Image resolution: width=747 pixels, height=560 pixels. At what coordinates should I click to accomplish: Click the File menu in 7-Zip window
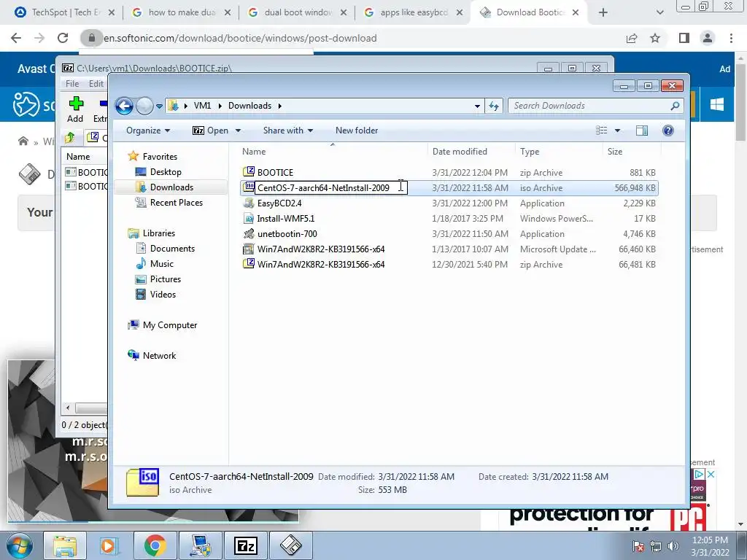(72, 84)
